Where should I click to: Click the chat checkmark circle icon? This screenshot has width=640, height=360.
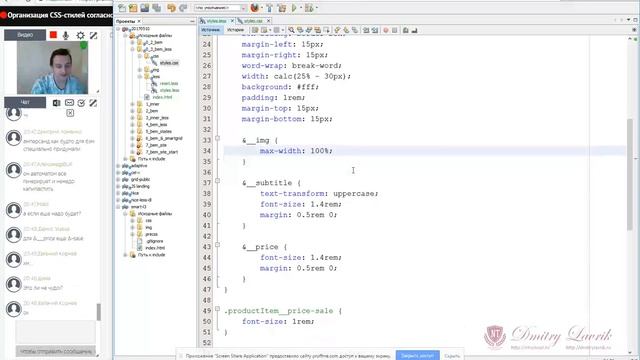81,103
